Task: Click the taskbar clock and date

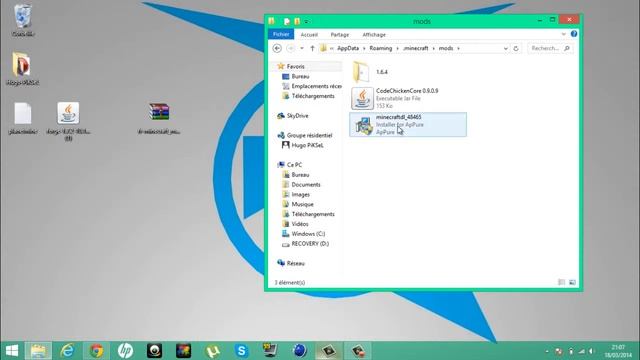Action: pyautogui.click(x=618, y=351)
